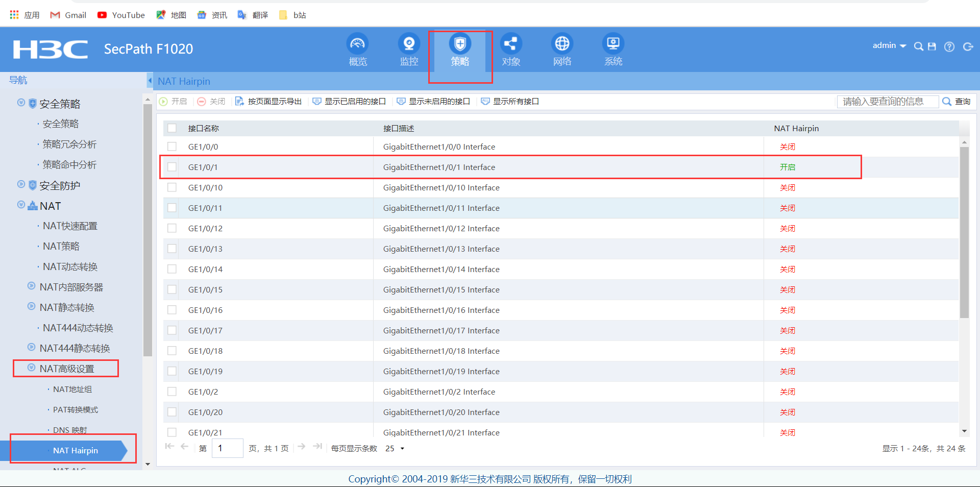Open the YouTube bookmark
The width and height of the screenshot is (980, 487).
[x=121, y=15]
